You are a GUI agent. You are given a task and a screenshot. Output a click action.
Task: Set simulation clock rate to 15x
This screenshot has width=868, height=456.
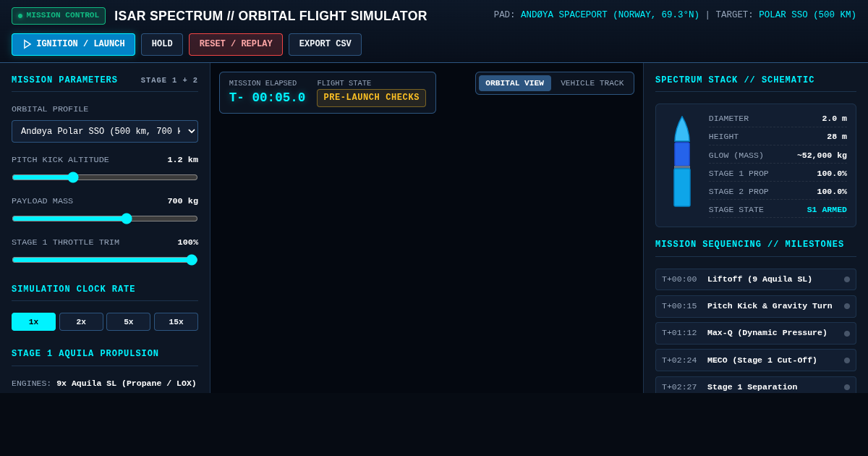click(176, 321)
